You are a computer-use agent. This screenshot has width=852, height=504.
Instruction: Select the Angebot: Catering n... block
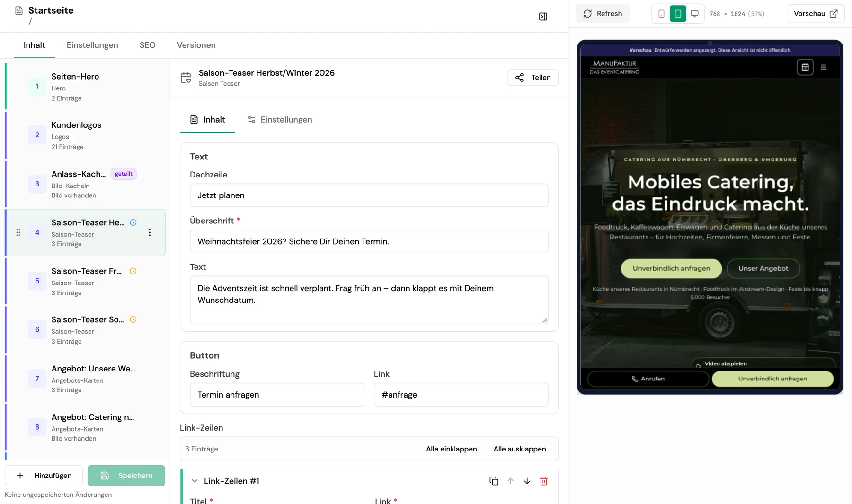coord(85,427)
